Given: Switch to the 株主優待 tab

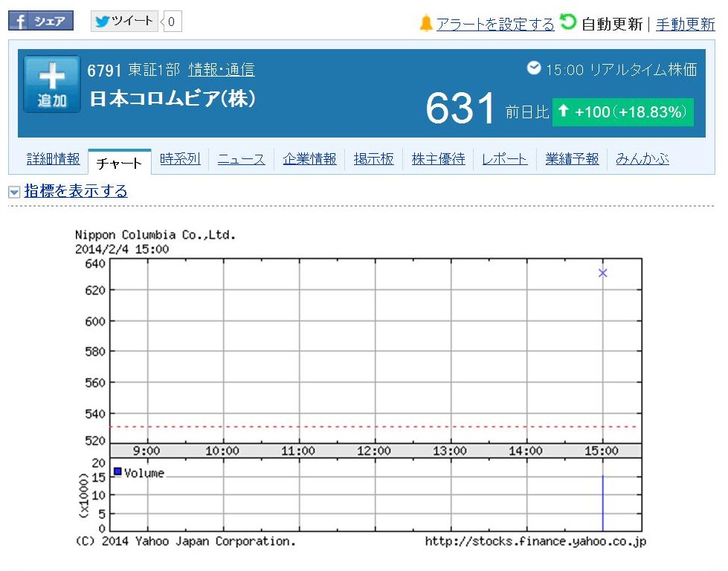Looking at the screenshot, I should (438, 159).
